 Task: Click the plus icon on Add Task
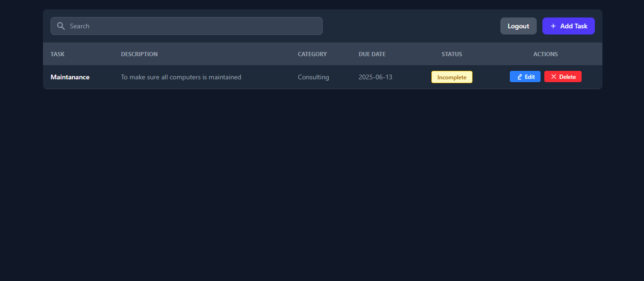pyautogui.click(x=553, y=26)
